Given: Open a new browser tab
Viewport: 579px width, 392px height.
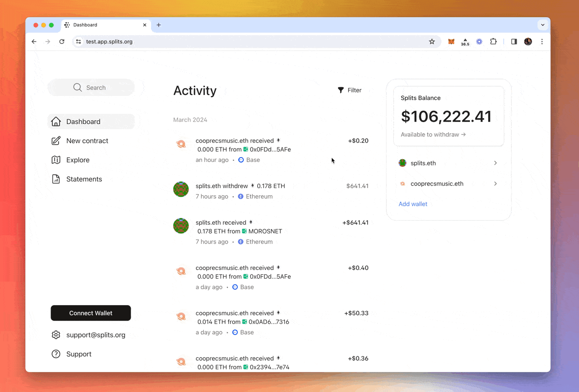Looking at the screenshot, I should 159,25.
